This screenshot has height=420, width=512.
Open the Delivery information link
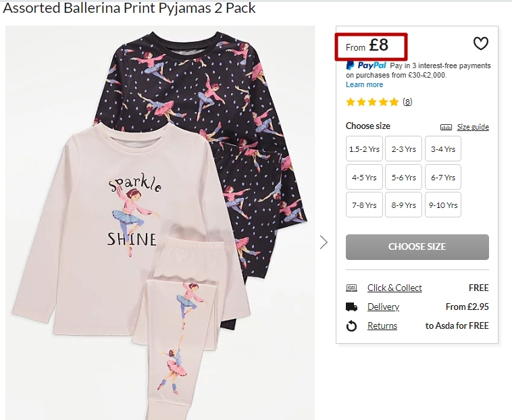(384, 307)
